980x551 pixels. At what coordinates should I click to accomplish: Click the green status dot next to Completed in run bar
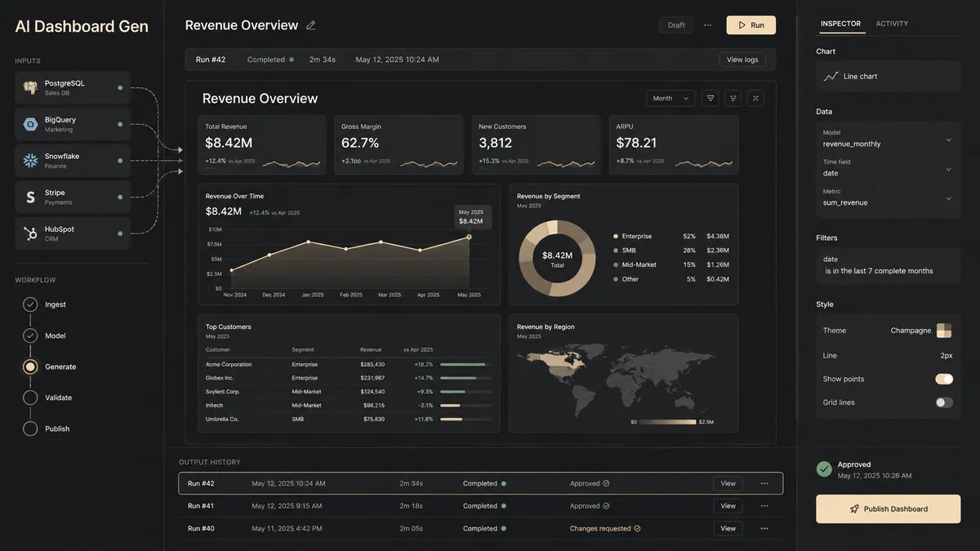click(292, 60)
